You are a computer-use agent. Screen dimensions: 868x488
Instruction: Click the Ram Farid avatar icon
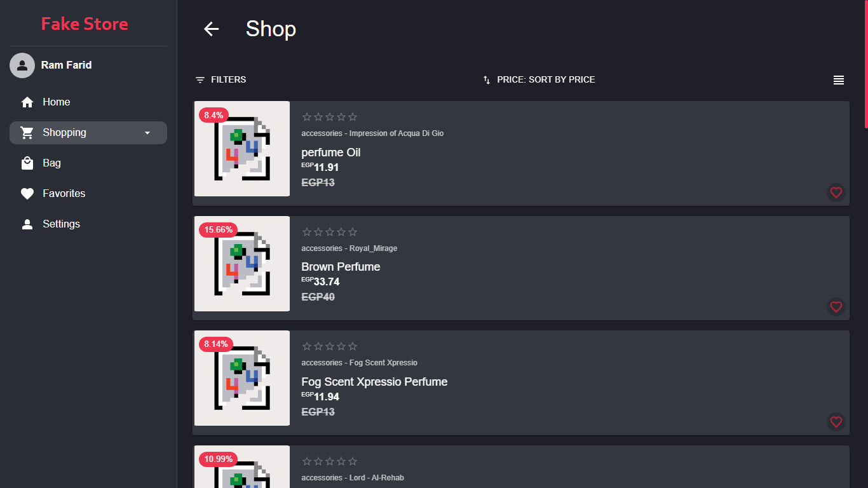click(x=22, y=65)
